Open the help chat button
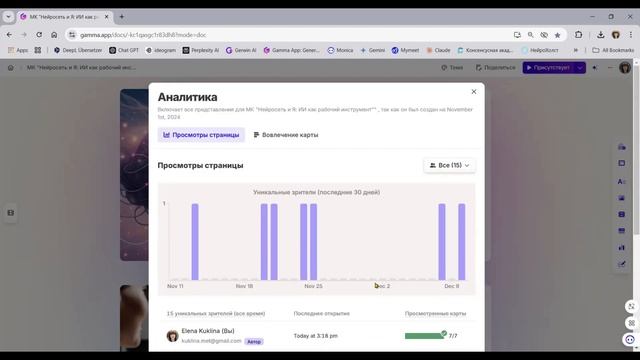The height and width of the screenshot is (360, 640). 630,340
